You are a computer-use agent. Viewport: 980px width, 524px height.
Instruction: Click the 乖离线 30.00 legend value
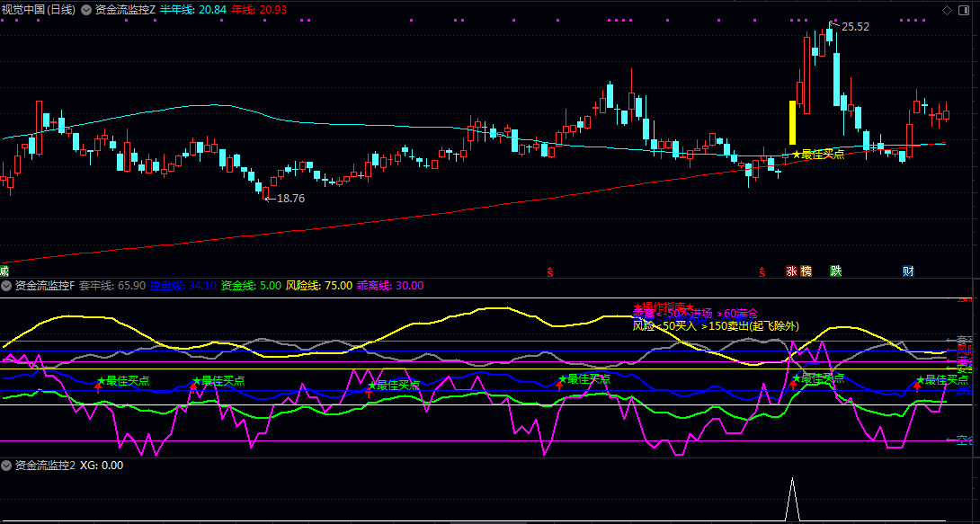pos(389,286)
